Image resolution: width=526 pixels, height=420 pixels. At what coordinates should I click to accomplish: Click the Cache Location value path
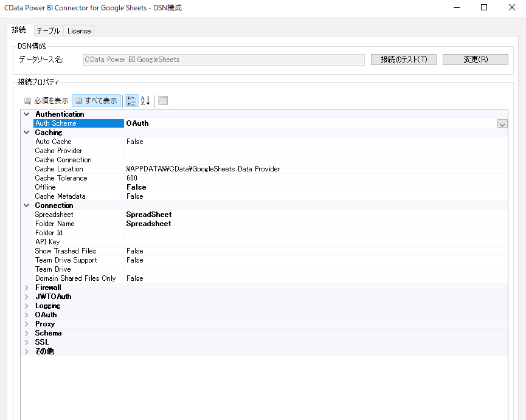(203, 169)
